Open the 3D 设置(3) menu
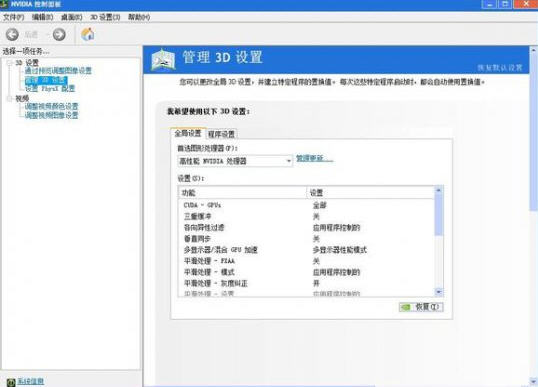This screenshot has width=538, height=387. coord(105,17)
